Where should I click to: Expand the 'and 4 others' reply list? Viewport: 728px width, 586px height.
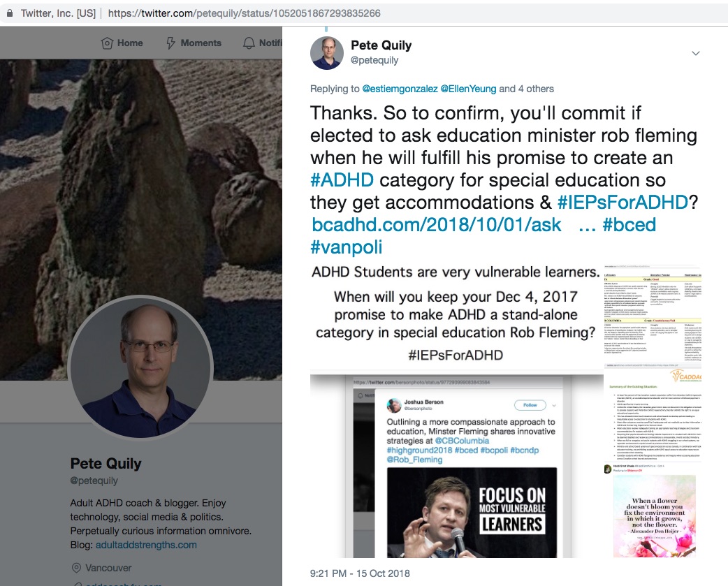pyautogui.click(x=526, y=89)
